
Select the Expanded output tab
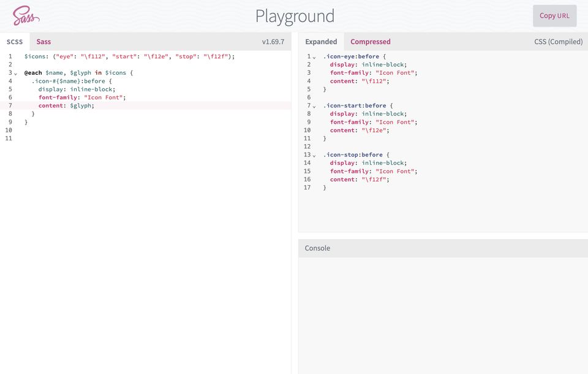(x=321, y=42)
